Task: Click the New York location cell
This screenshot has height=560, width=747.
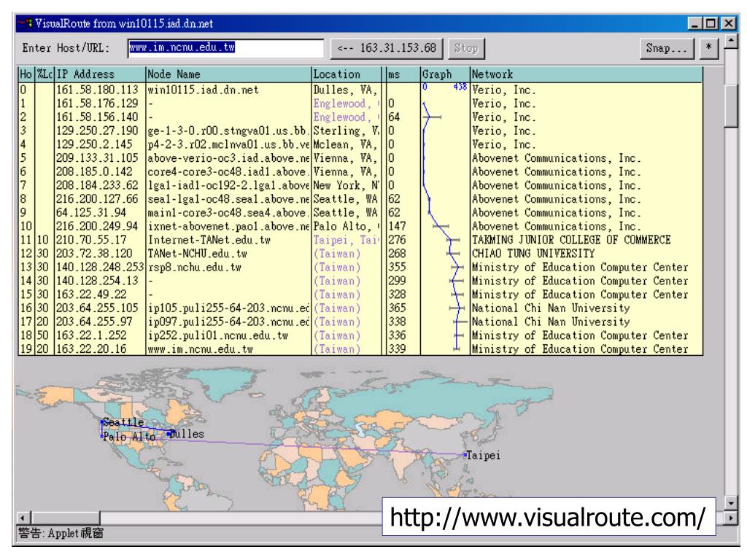Action: [347, 186]
